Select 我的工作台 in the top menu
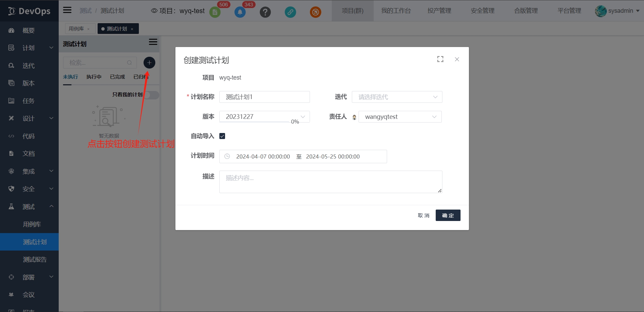This screenshot has width=644, height=312. (396, 10)
